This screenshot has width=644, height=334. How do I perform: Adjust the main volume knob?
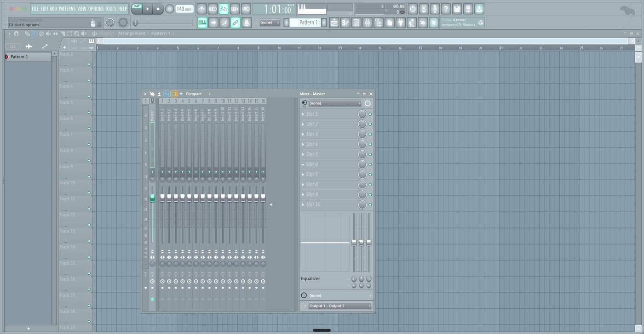pyautogui.click(x=110, y=23)
